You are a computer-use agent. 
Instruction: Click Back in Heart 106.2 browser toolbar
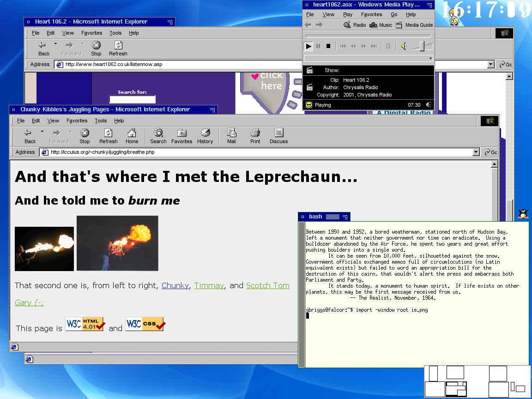click(x=44, y=49)
